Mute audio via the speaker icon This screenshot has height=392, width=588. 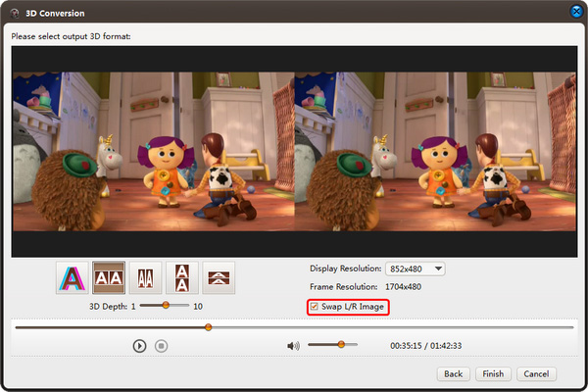(x=293, y=346)
